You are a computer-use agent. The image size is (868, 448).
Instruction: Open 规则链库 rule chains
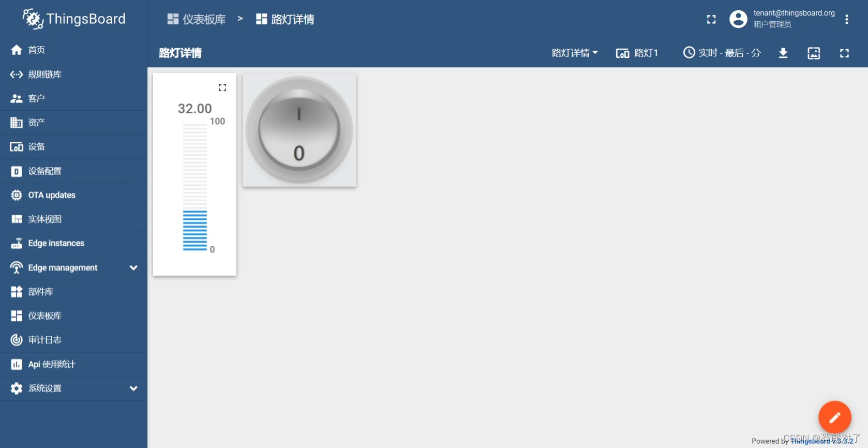[73, 74]
